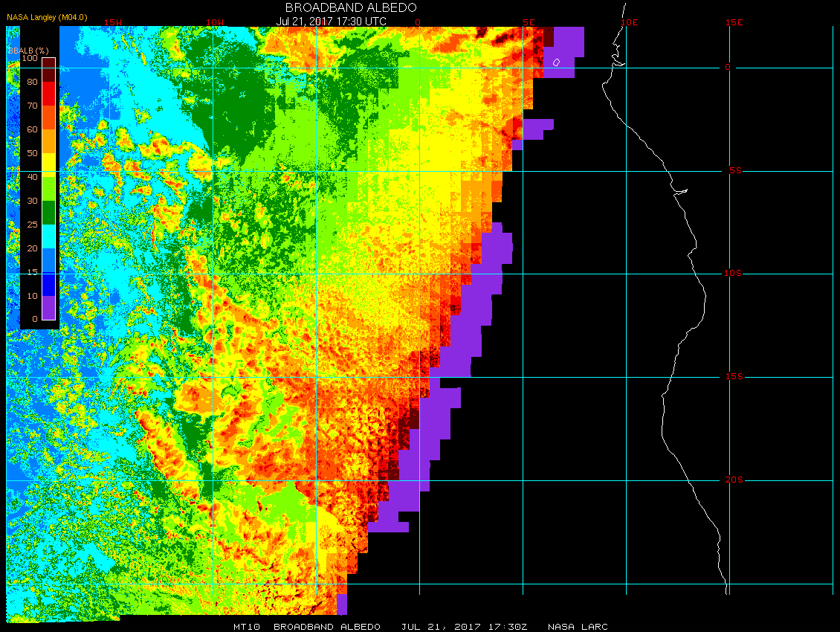Select the light blue legend swatch between 15 and 20
This screenshot has width=840, height=632.
[x=49, y=260]
